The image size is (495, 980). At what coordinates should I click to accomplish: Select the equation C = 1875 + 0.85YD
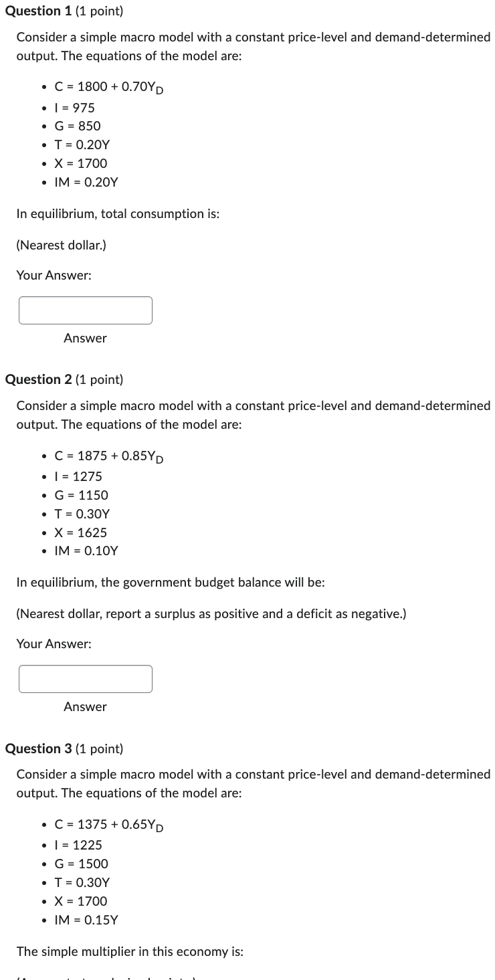coord(109,456)
